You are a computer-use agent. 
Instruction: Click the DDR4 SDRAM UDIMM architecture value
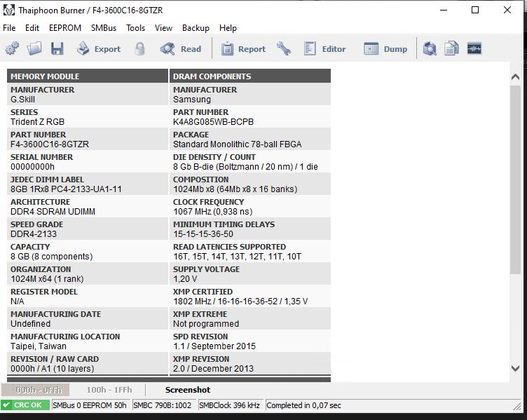tap(53, 212)
